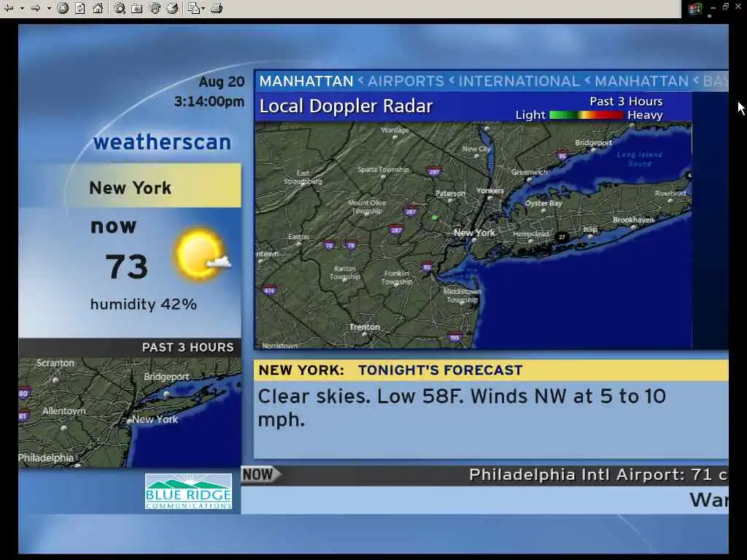Expand the Mail button dropdown arrow
The image size is (747, 560).
[204, 9]
